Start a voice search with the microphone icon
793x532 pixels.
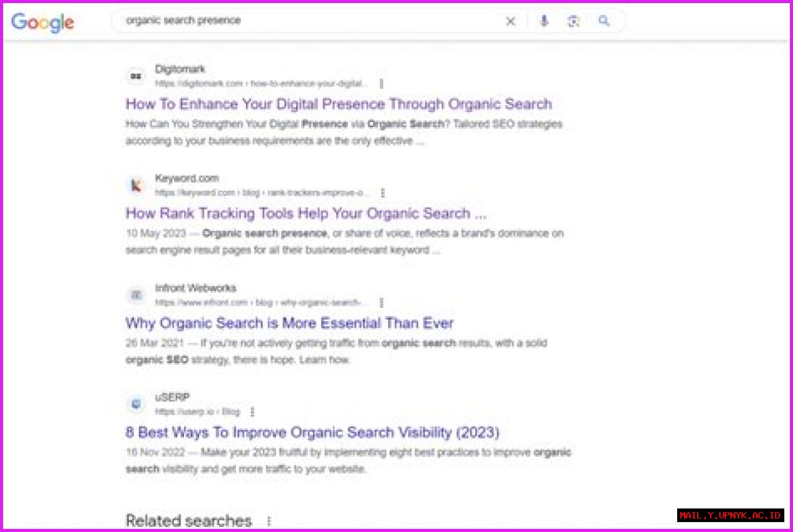click(543, 21)
